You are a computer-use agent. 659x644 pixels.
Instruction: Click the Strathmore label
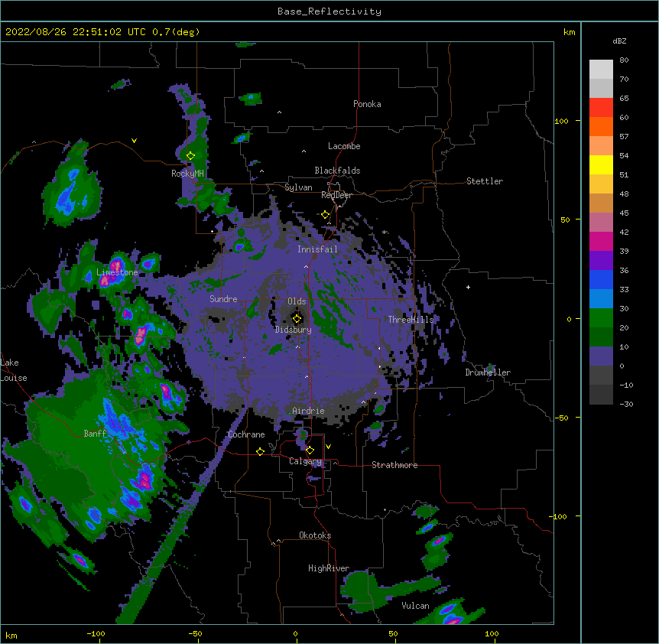pyautogui.click(x=394, y=465)
